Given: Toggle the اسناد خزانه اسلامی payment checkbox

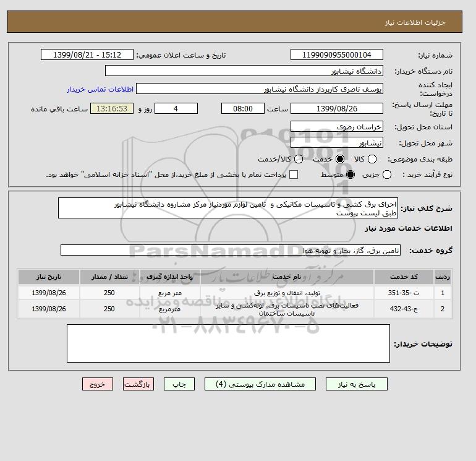Looking at the screenshot, I should click(294, 174).
